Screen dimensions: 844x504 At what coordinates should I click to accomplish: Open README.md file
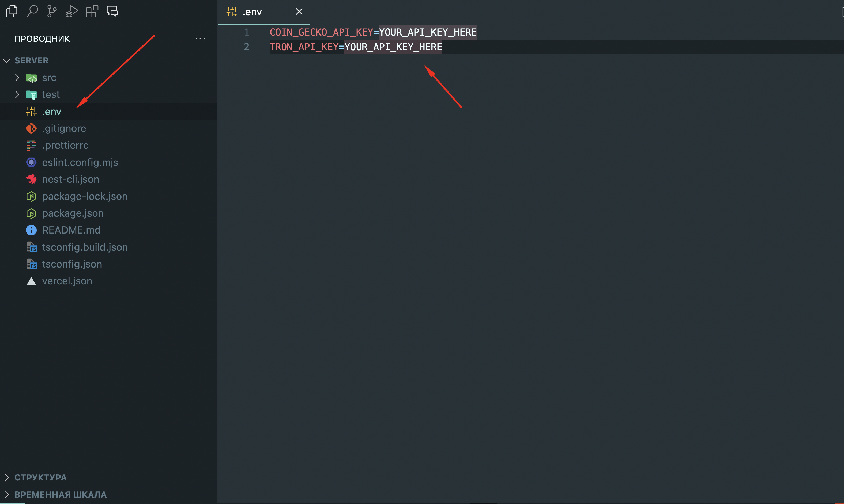[108, 230]
